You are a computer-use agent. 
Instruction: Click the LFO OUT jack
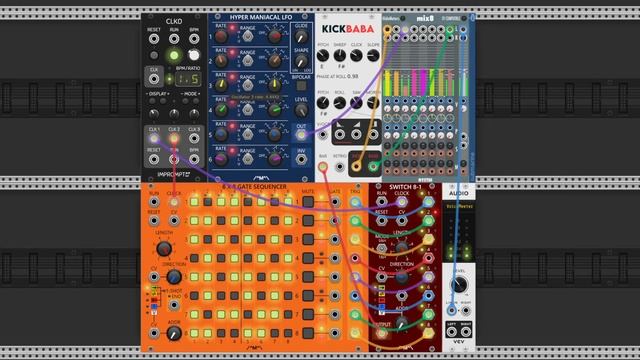coord(301,135)
